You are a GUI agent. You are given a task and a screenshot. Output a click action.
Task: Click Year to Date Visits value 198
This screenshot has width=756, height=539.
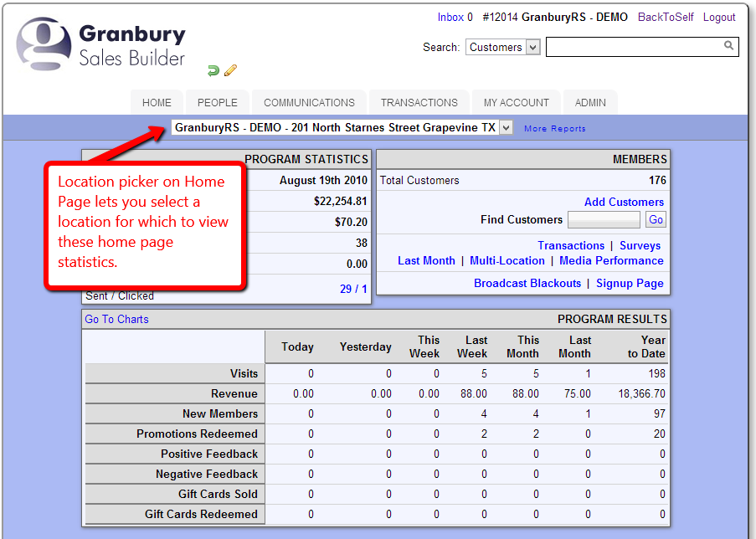pos(656,373)
